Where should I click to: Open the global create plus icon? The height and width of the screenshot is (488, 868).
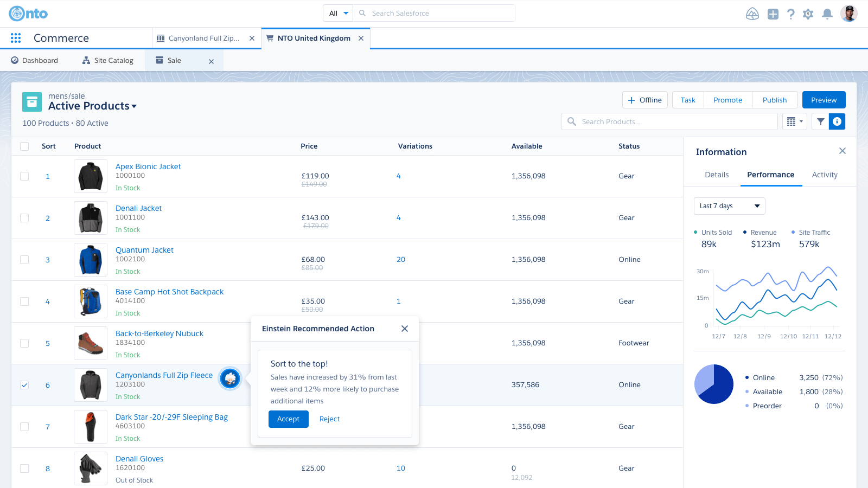point(773,14)
